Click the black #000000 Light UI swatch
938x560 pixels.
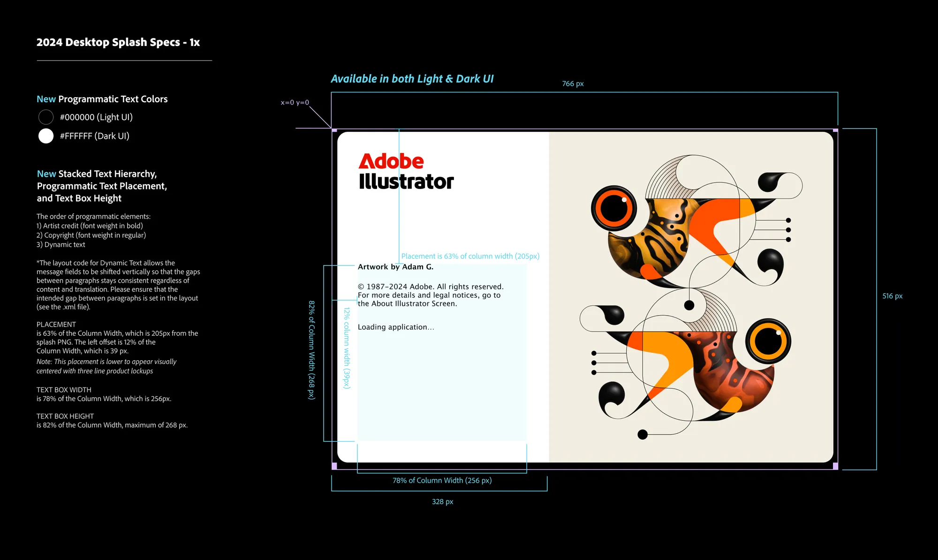[46, 117]
